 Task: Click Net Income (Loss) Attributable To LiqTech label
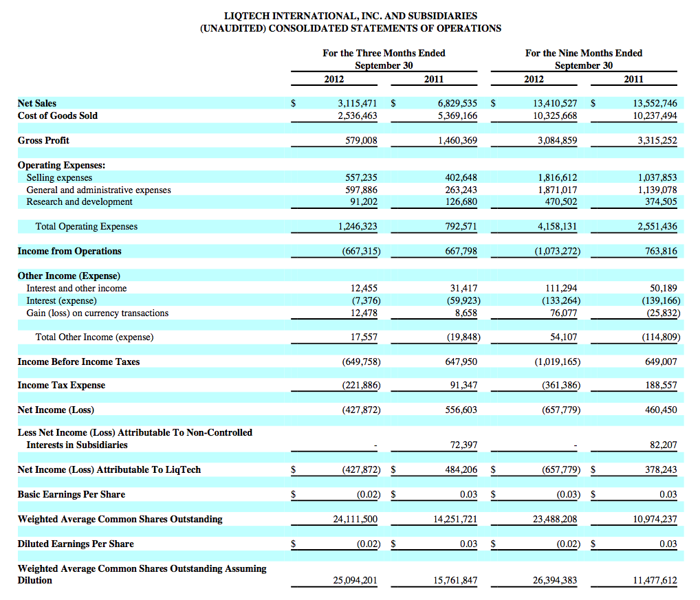coord(109,469)
